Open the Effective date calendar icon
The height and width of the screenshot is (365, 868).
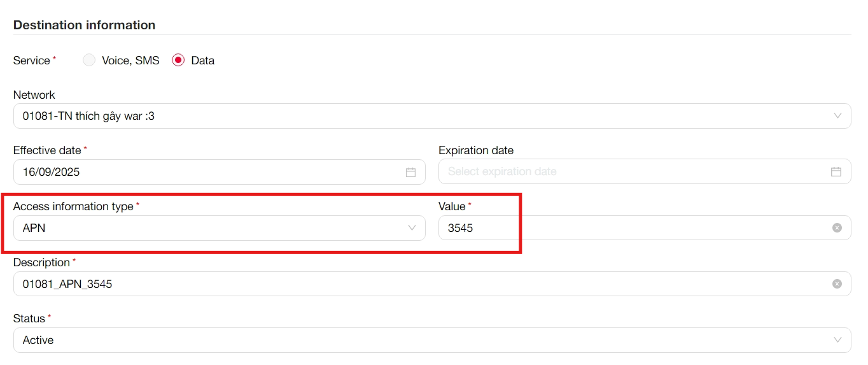(x=410, y=172)
